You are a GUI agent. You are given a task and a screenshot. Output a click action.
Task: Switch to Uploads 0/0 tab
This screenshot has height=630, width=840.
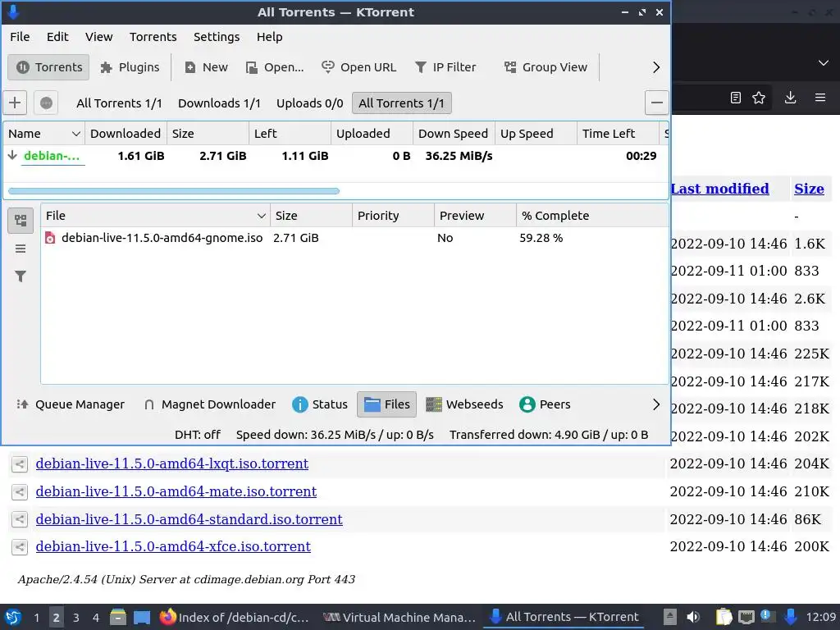click(309, 103)
